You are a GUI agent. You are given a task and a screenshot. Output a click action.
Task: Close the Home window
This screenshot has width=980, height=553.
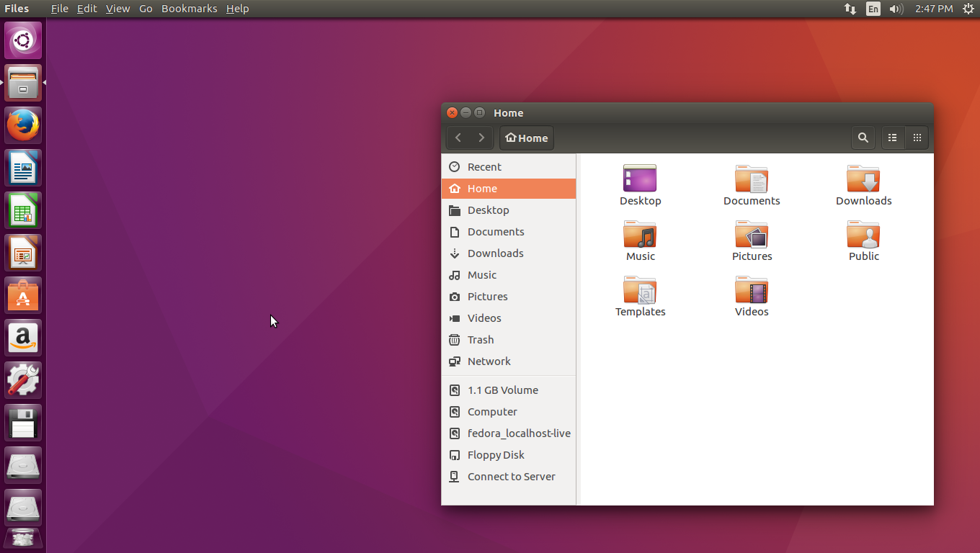(x=453, y=112)
